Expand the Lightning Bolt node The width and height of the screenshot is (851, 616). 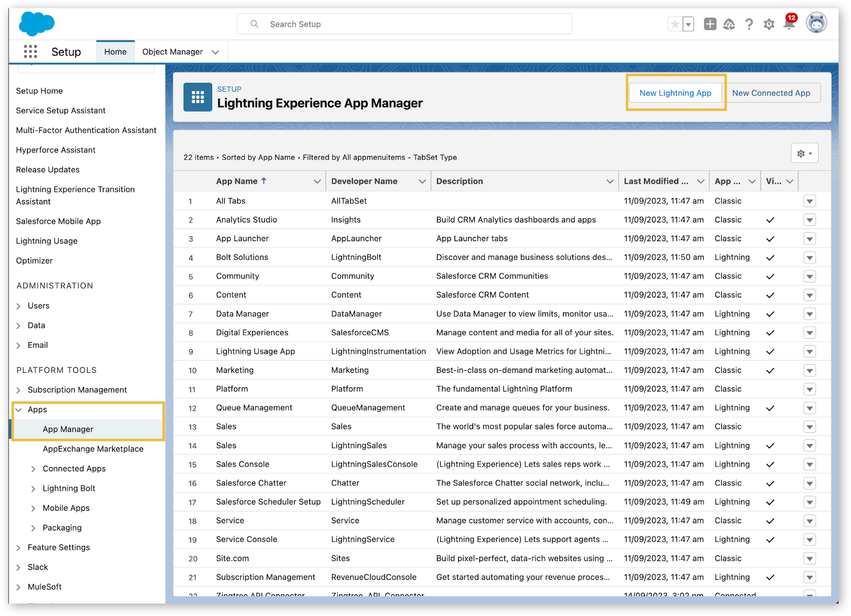(x=33, y=488)
